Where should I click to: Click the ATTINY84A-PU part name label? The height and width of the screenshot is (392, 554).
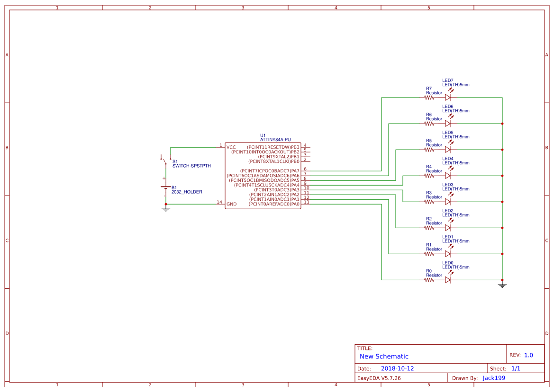click(275, 140)
